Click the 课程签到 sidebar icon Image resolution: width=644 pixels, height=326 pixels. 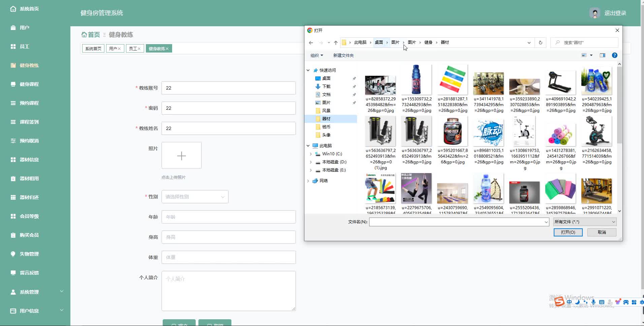[13, 122]
